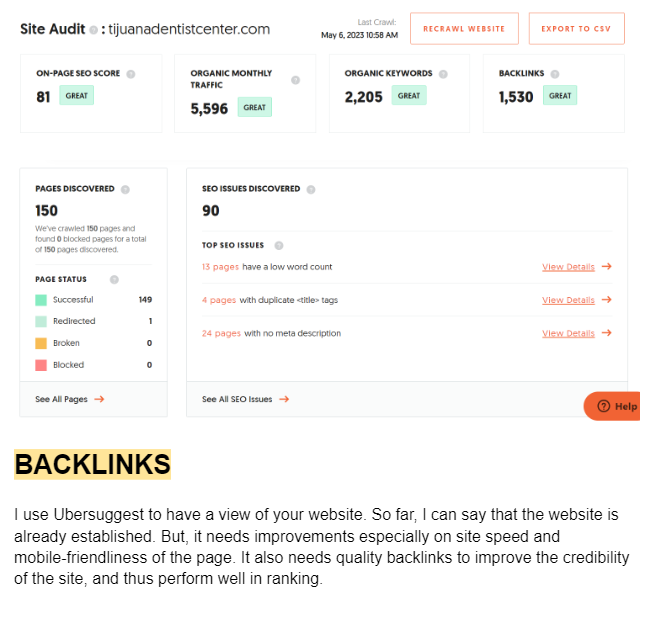Open See All SEO Issues link

click(245, 399)
